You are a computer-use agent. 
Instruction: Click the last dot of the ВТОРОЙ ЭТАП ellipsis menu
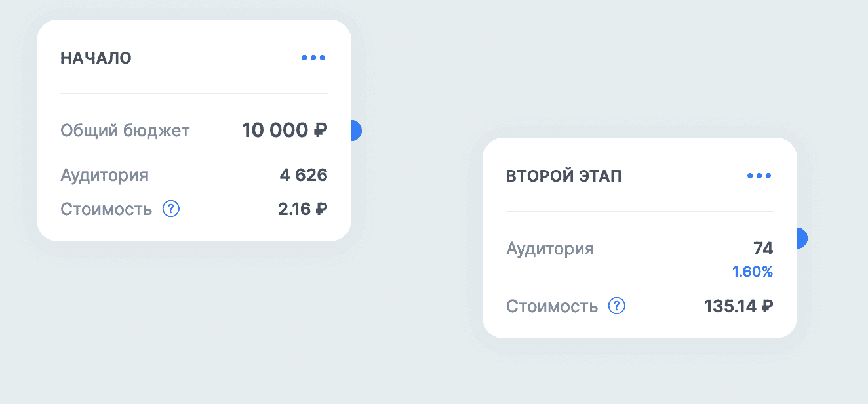(x=768, y=175)
